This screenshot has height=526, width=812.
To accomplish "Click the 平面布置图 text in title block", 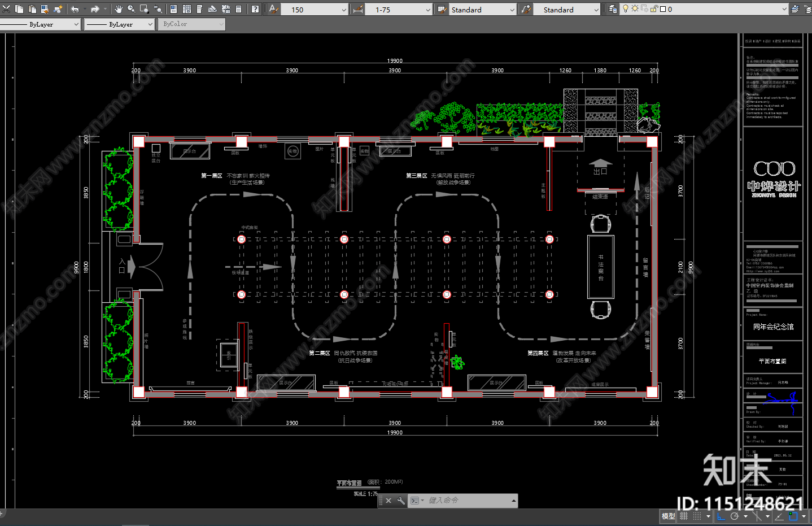I will (x=772, y=361).
